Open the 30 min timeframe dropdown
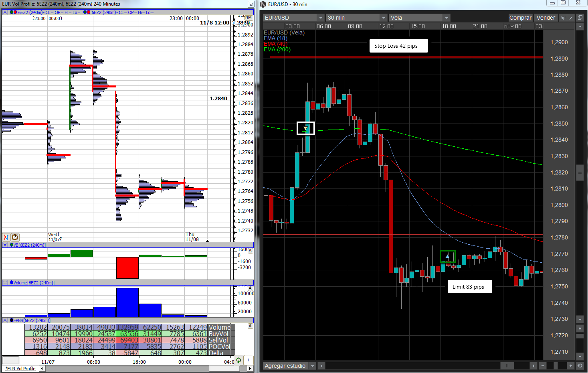The width and height of the screenshot is (588, 373). [357, 18]
